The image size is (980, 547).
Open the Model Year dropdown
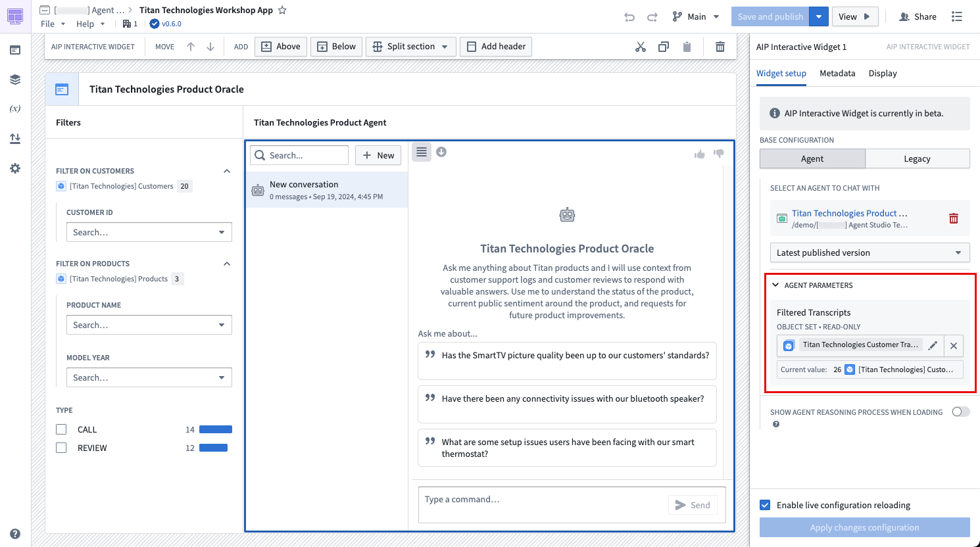pos(149,377)
